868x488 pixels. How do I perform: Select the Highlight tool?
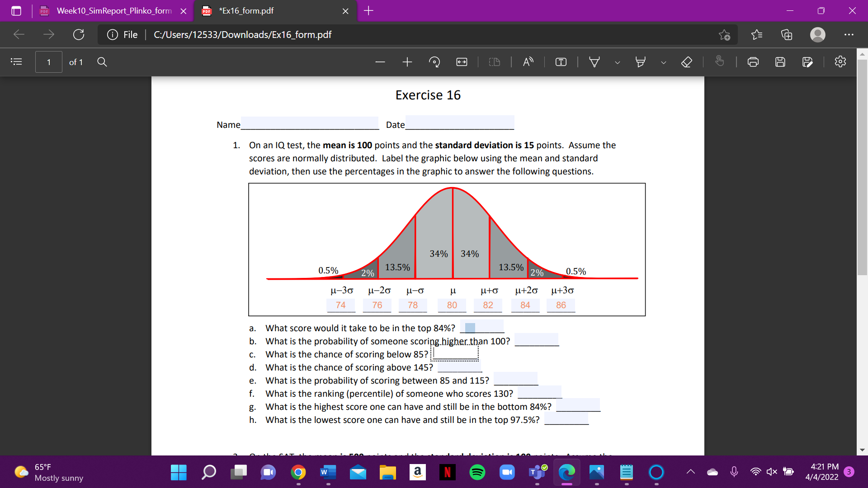pos(640,62)
